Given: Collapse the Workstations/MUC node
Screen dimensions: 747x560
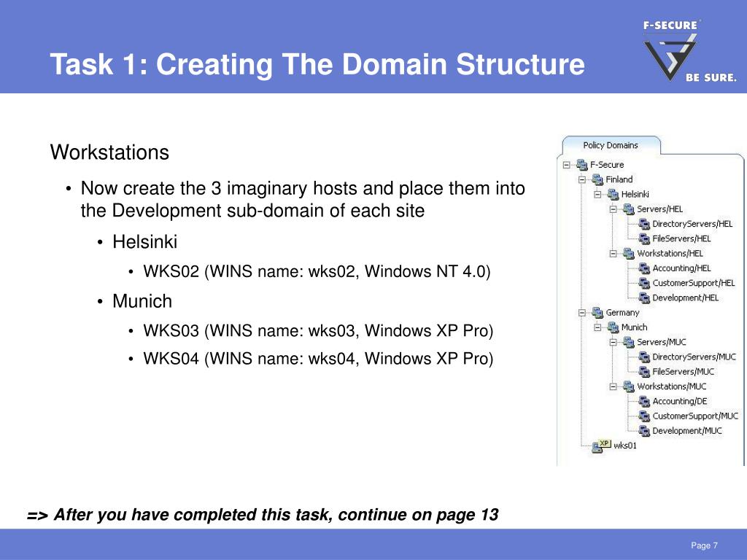Looking at the screenshot, I should pos(614,386).
